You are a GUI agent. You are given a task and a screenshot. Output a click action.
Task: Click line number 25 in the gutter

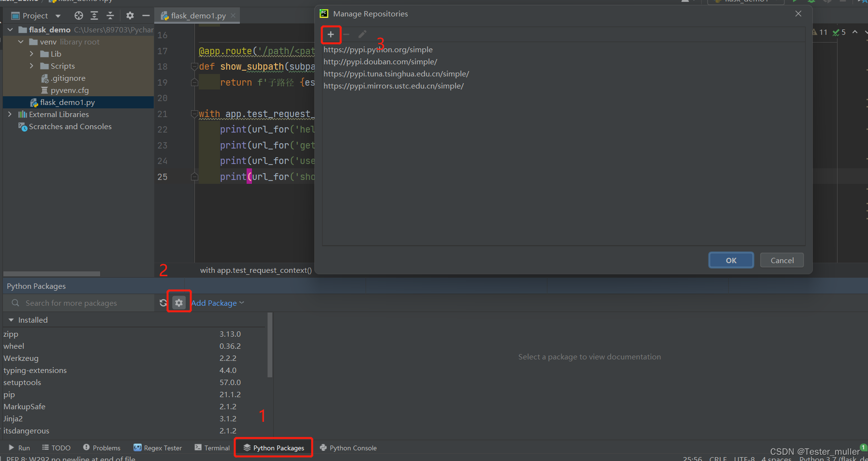pyautogui.click(x=162, y=177)
